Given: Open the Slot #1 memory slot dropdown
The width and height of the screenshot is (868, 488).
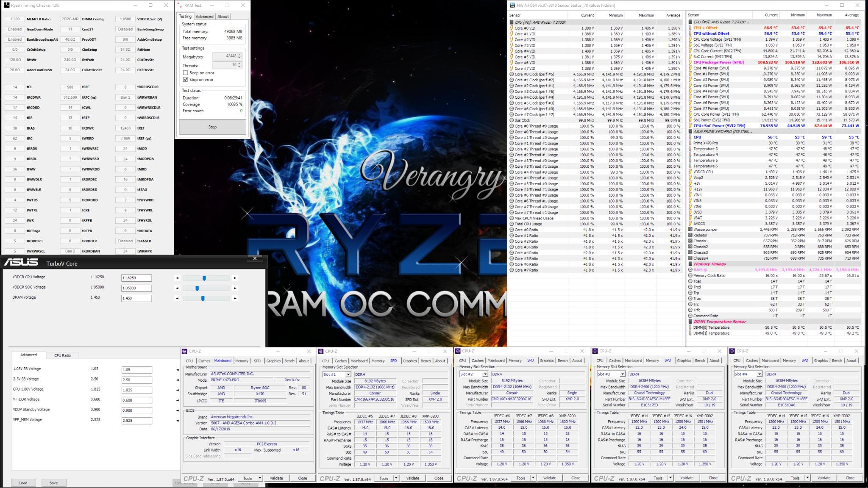Looking at the screenshot, I should pyautogui.click(x=348, y=374).
